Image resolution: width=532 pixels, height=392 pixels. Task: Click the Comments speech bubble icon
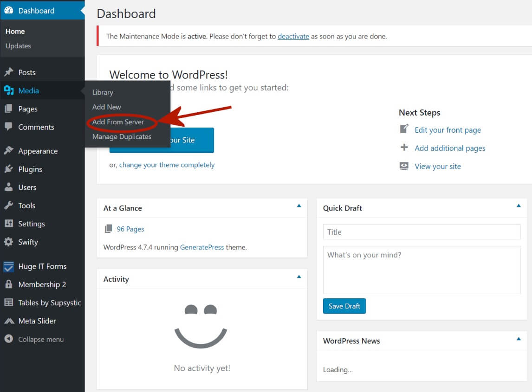[9, 127]
